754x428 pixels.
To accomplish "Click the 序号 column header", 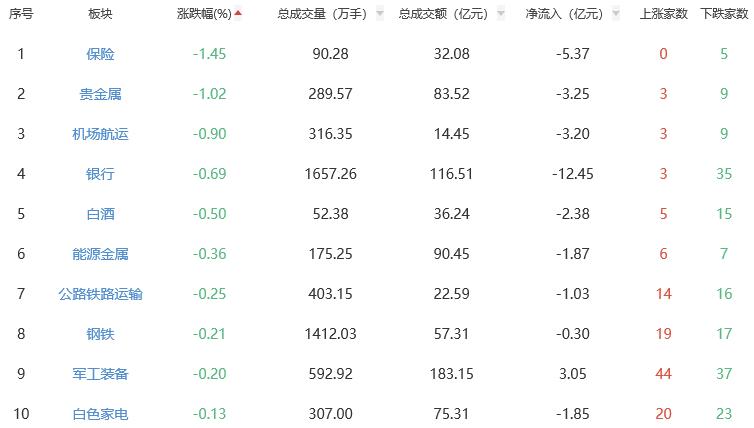I will click(x=20, y=14).
